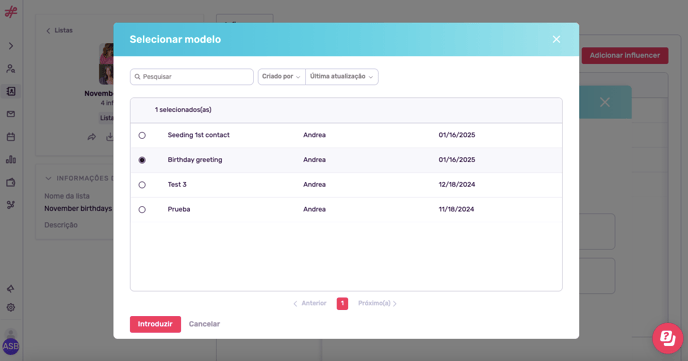
Task: Click the megaphone icon in the lower sidebar
Action: [11, 289]
